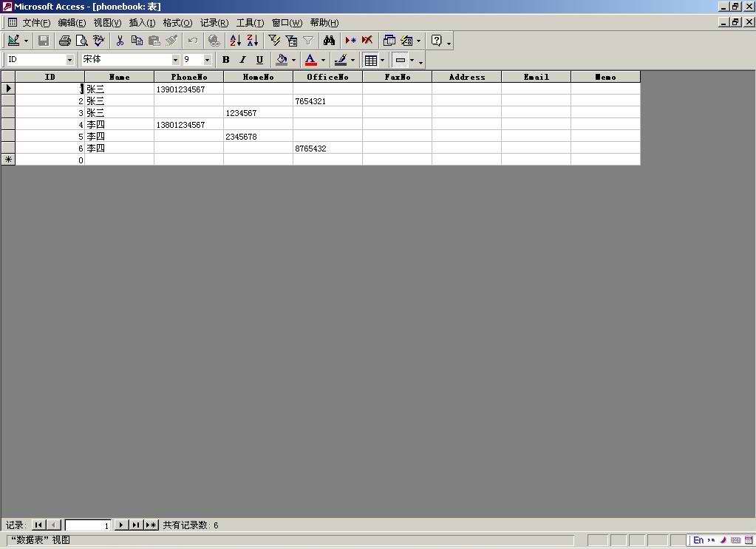Sort ascending with the A-Z icon
756x549 pixels.
235,41
